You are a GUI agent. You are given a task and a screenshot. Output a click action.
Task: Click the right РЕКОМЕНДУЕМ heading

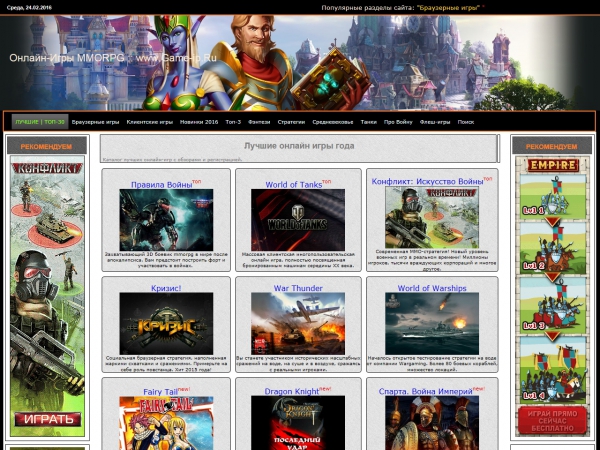[x=551, y=146]
